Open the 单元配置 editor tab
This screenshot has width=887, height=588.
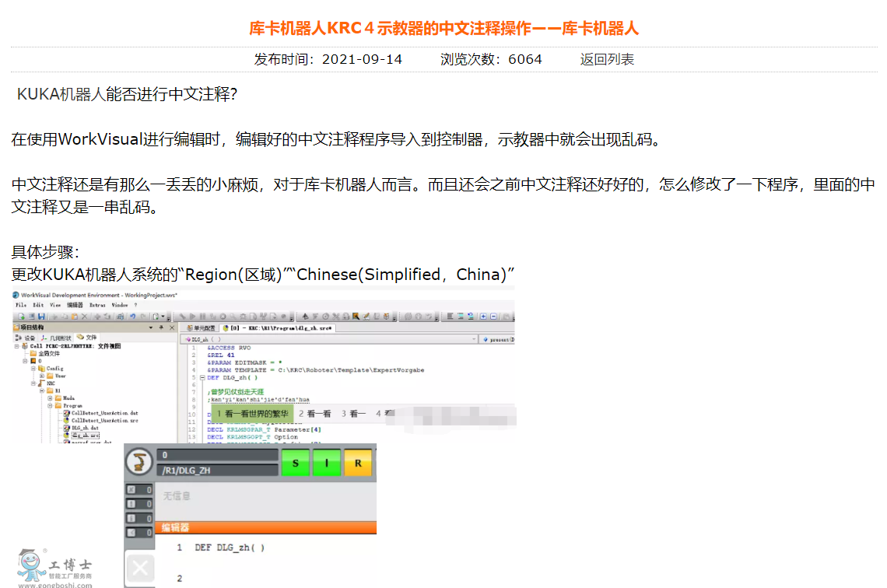[200, 328]
